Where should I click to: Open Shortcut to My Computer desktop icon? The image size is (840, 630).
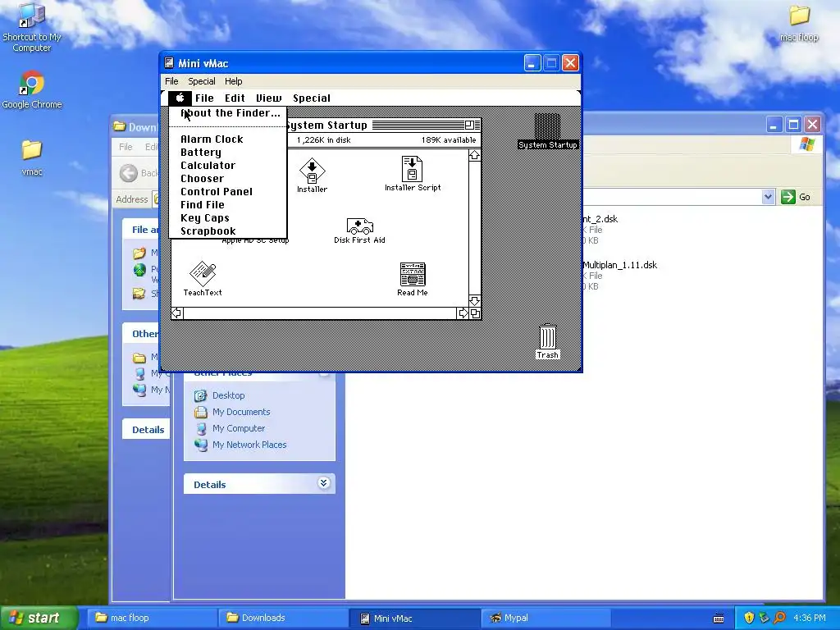point(32,28)
